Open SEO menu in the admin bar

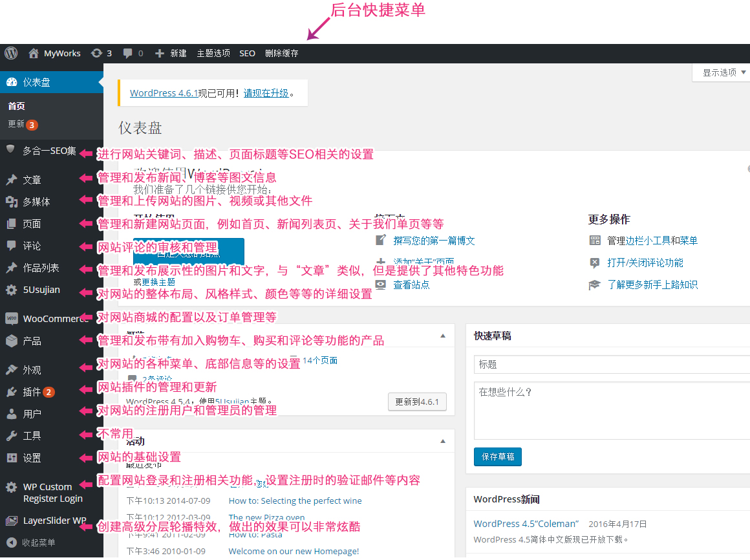247,53
